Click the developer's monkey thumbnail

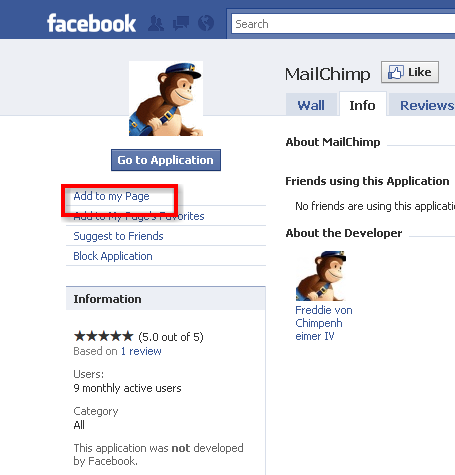321,276
